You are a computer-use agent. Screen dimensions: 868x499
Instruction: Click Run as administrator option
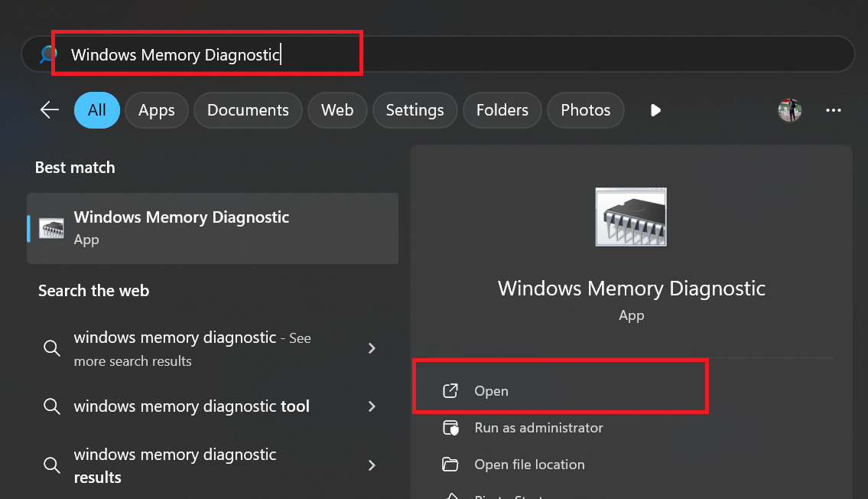(x=538, y=428)
